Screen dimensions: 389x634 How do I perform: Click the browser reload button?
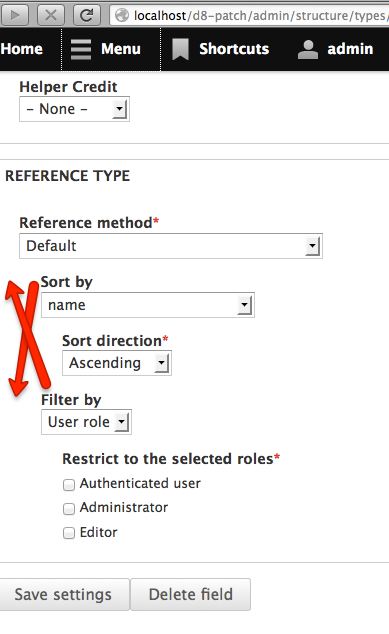click(x=87, y=15)
